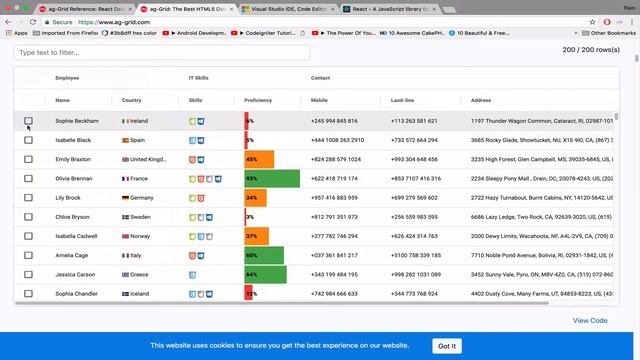Expand the bookmarks overflow chevron
The height and width of the screenshot is (360, 640).
click(x=576, y=33)
